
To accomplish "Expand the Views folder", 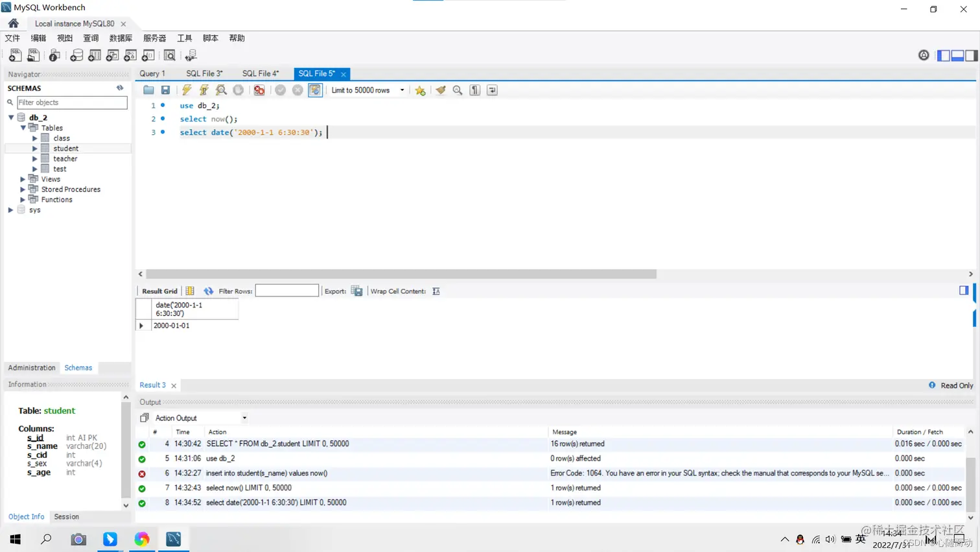I will 23,179.
